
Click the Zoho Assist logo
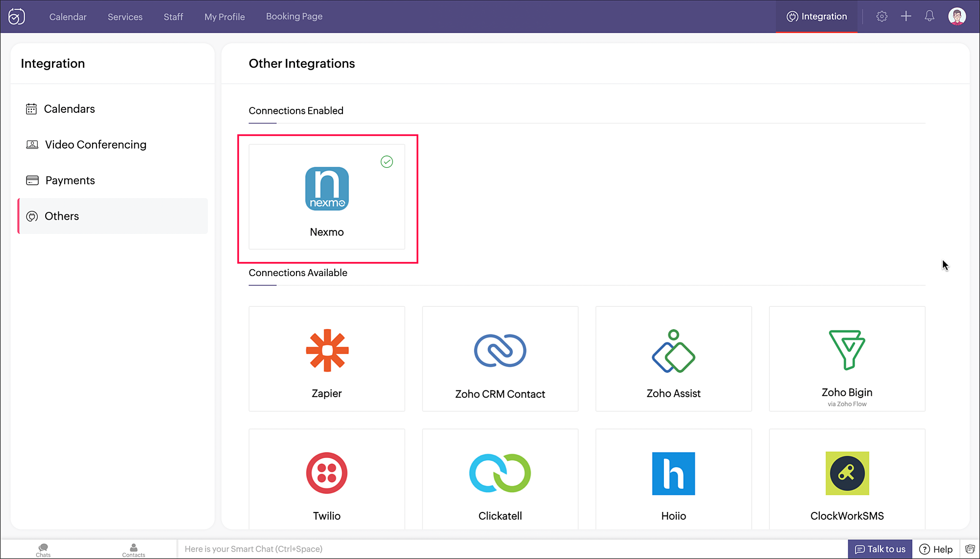(673, 351)
